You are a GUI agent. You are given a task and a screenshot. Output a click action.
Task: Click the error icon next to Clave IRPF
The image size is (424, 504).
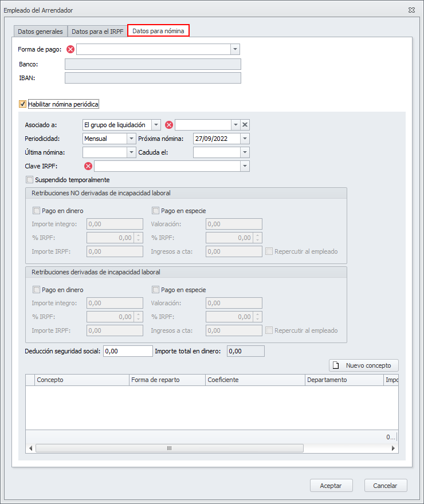[x=88, y=166]
